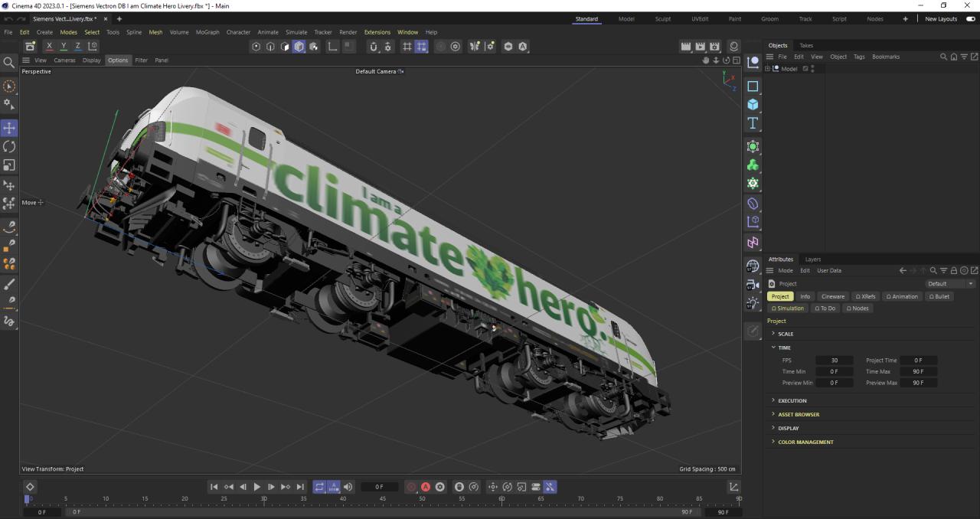
Task: Expand the COLOR MANAGEMENT section
Action: (x=805, y=442)
